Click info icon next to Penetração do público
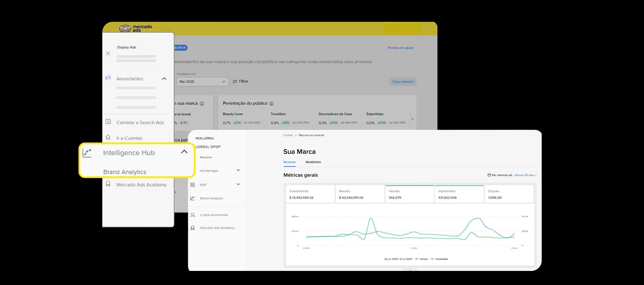Screen dimensions: 644x285 pos(271,104)
